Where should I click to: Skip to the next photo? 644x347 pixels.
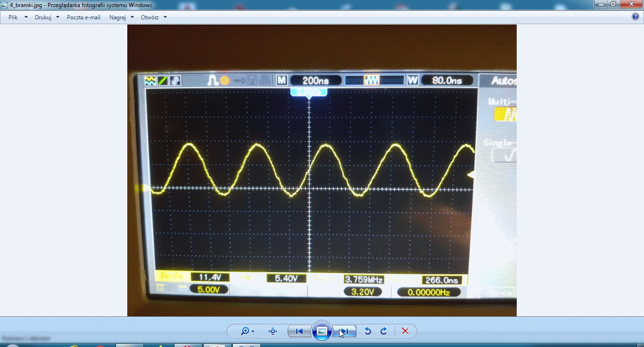pos(344,331)
